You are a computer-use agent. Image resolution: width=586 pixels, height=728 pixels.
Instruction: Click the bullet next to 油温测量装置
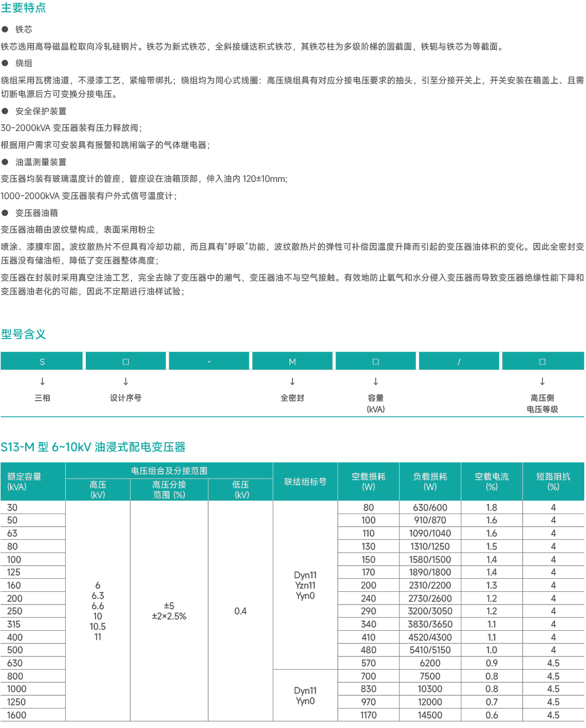coord(5,162)
